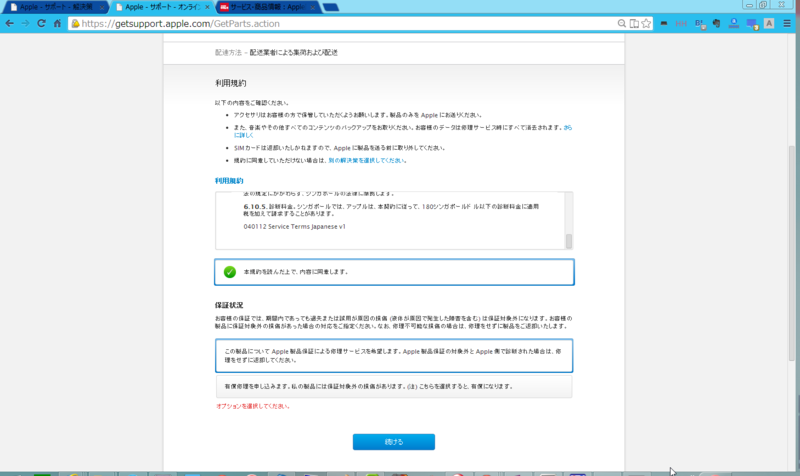Screen dimensions: 800x476
Task: Click the gray letter A extension icon
Action: point(769,23)
